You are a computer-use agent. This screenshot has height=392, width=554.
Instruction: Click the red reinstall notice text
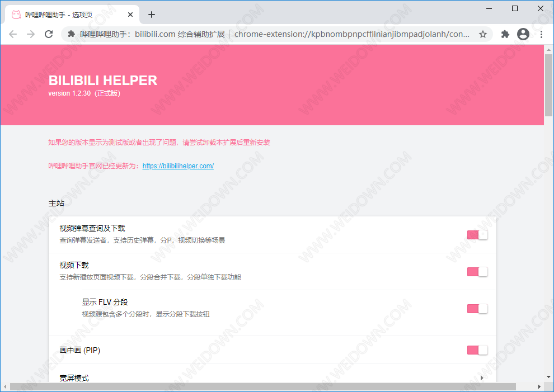click(x=159, y=143)
